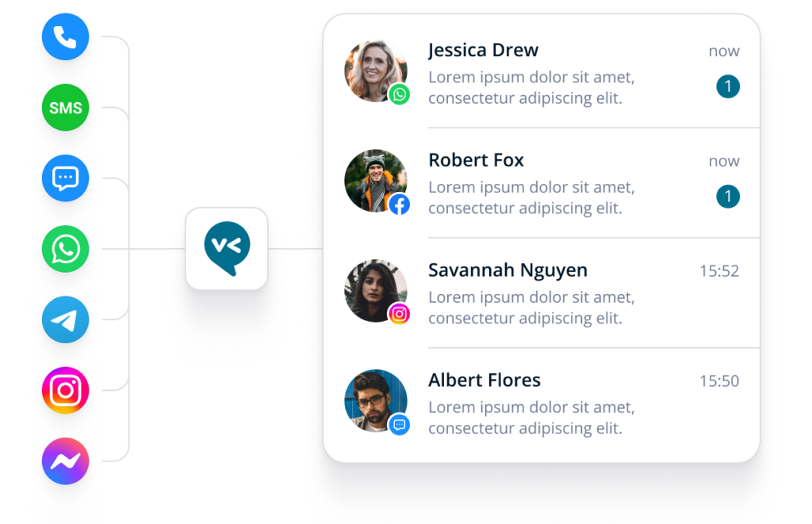Click Albert Flores's avatar picture

375,401
